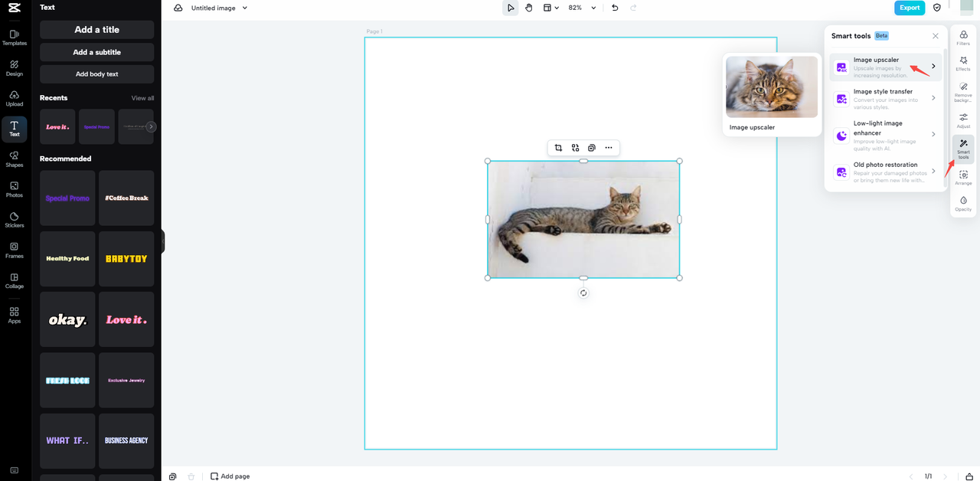The height and width of the screenshot is (481, 980).
Task: Open the canvas layout dropdown
Action: pos(551,8)
